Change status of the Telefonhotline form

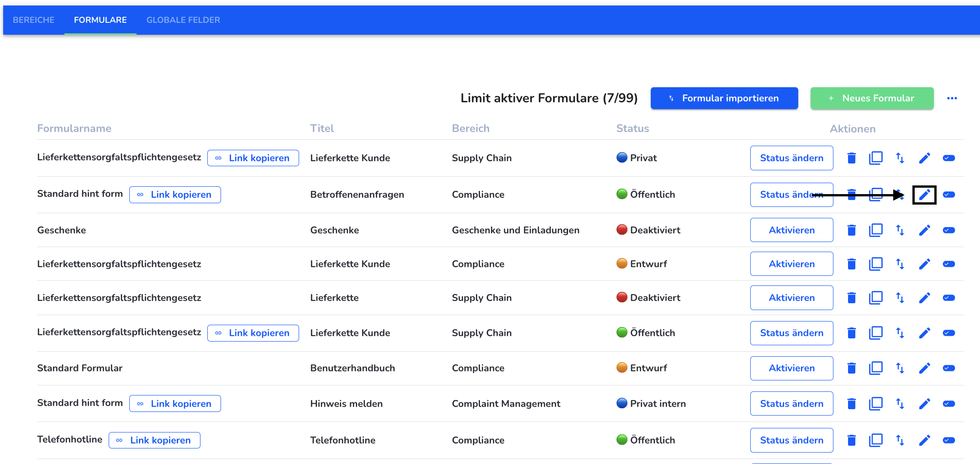click(x=791, y=440)
